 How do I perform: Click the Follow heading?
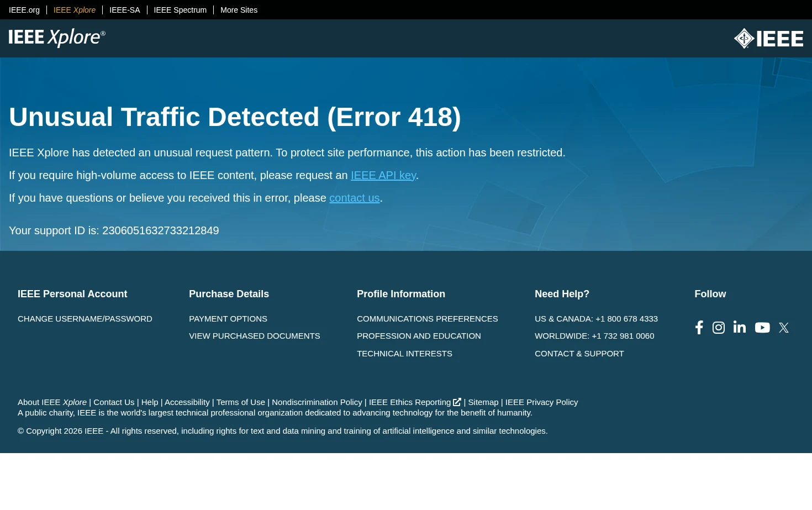710,294
